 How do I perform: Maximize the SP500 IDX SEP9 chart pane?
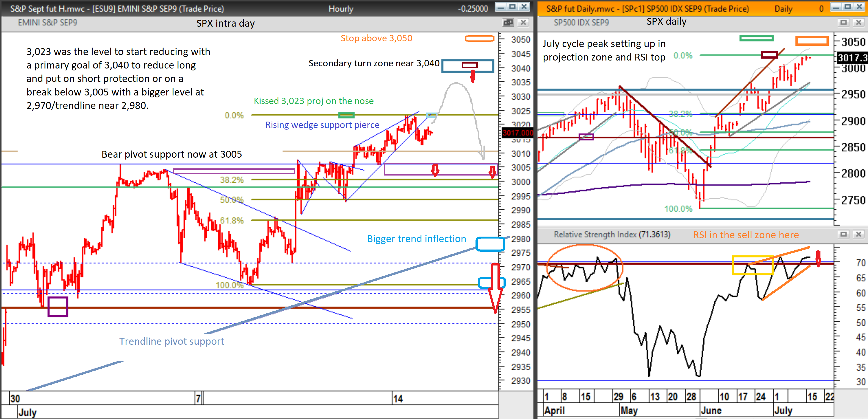coord(844,23)
